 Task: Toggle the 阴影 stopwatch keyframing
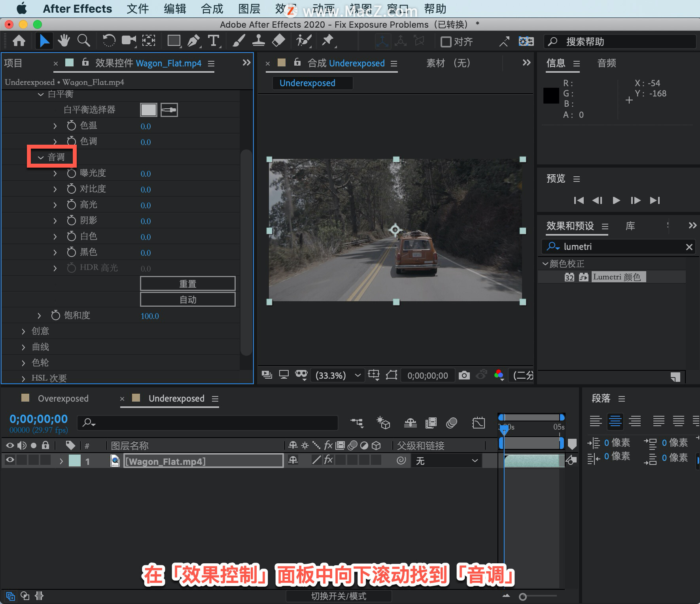coord(71,221)
